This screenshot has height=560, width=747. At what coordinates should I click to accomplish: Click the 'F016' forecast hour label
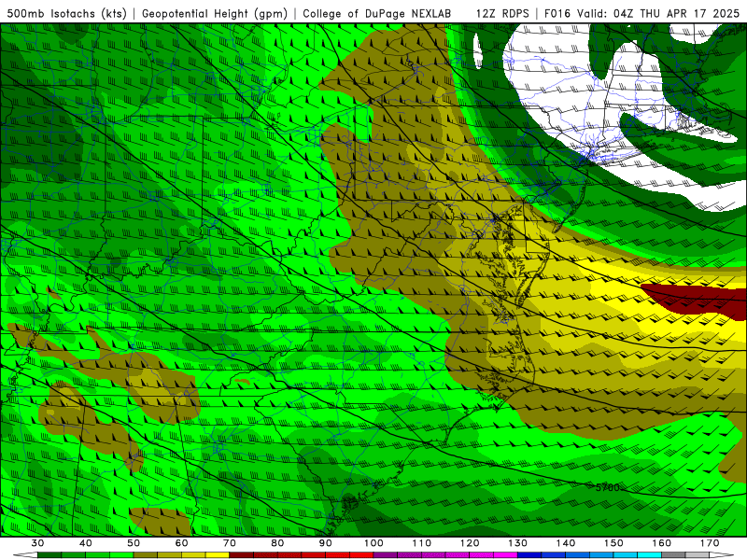point(557,14)
